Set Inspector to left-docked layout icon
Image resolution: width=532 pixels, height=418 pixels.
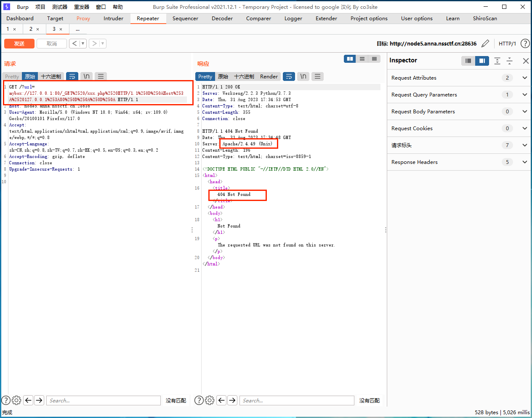(468, 61)
